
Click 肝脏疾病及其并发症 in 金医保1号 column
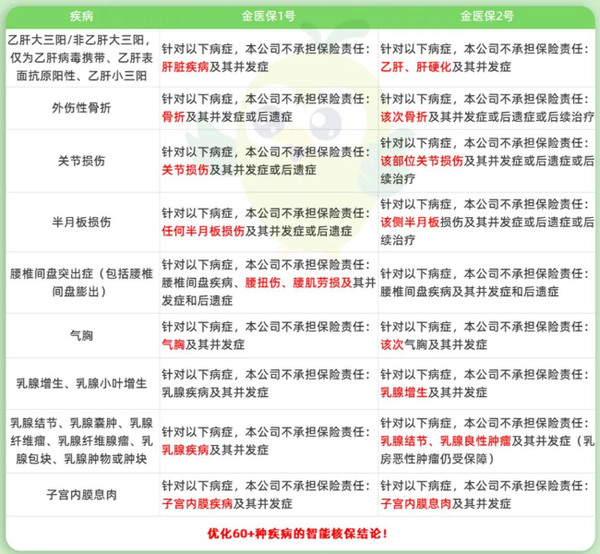tap(215, 67)
